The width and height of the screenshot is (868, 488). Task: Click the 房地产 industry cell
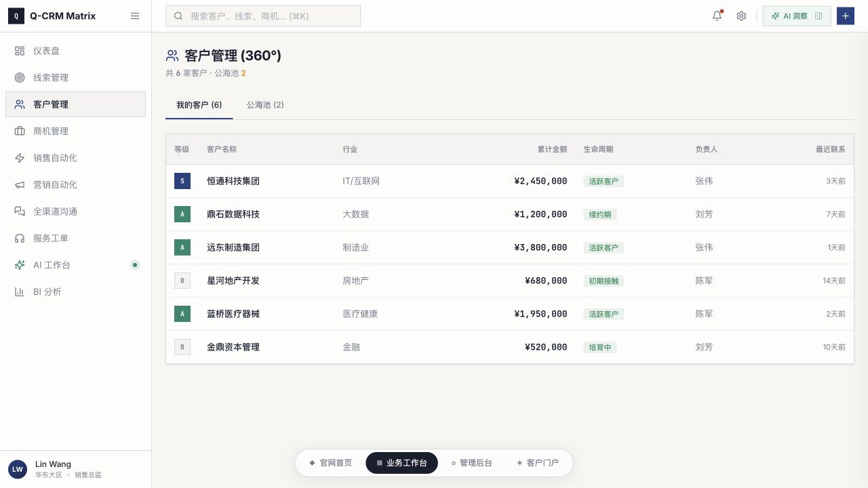[x=356, y=281]
